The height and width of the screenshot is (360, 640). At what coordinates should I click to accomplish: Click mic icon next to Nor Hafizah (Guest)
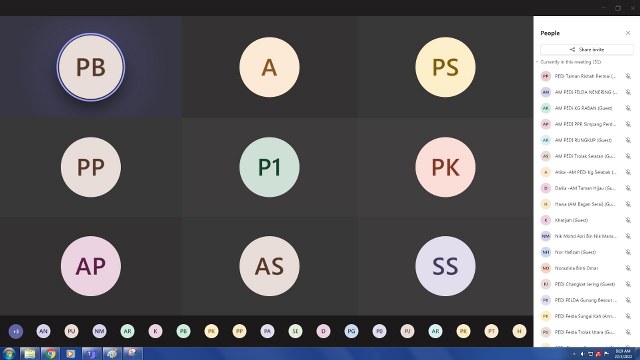(628, 252)
